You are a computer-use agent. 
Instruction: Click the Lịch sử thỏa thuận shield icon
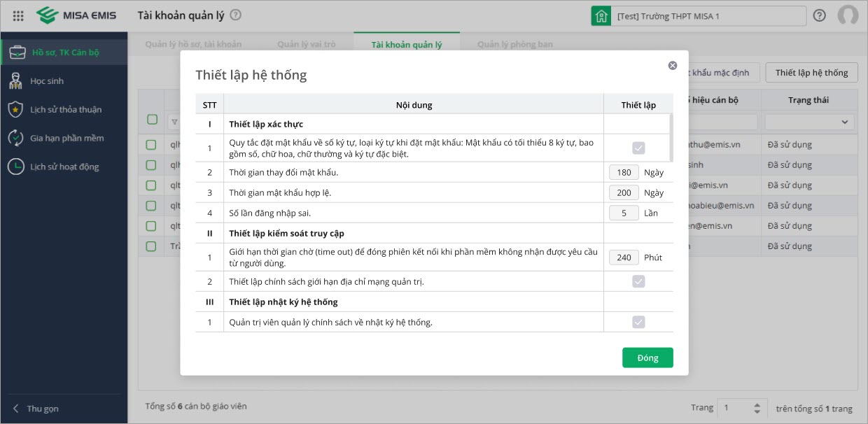[x=15, y=110]
